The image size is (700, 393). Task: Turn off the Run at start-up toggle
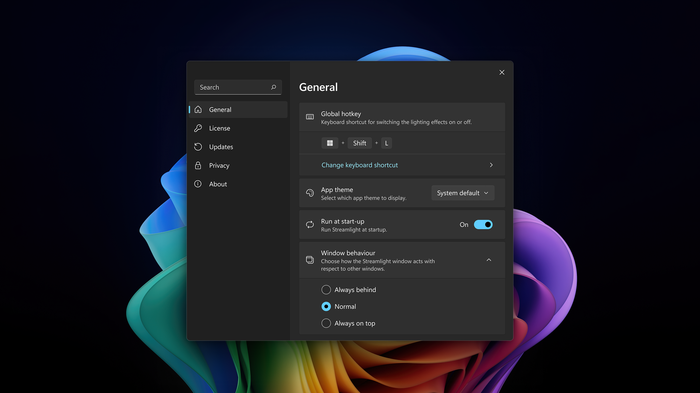pyautogui.click(x=483, y=225)
